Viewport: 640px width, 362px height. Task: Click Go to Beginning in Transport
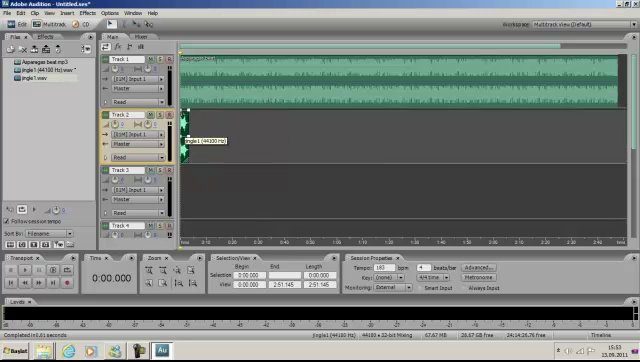tap(11, 282)
